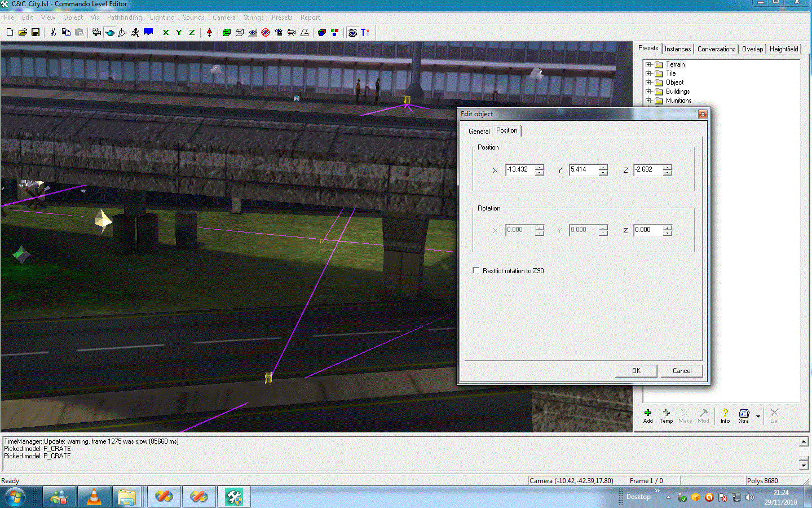
Task: Enable Restrict rotation to Z90 checkbox
Action: [x=476, y=270]
